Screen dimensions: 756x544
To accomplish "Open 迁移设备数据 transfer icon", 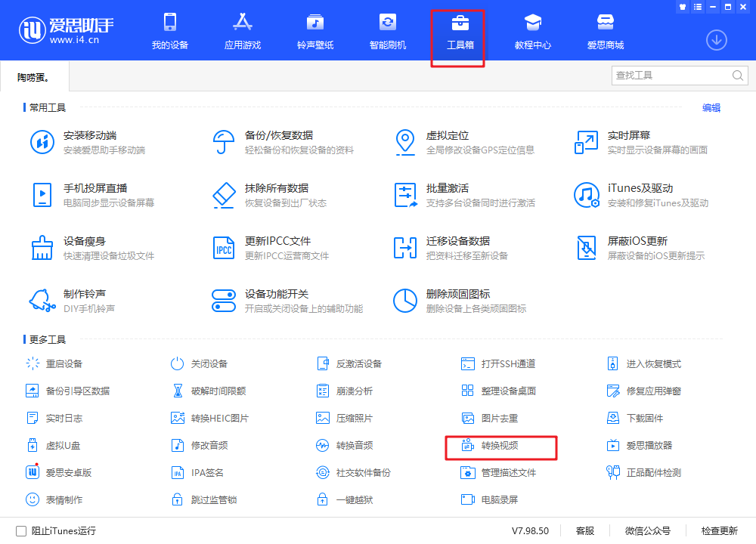I will click(405, 248).
